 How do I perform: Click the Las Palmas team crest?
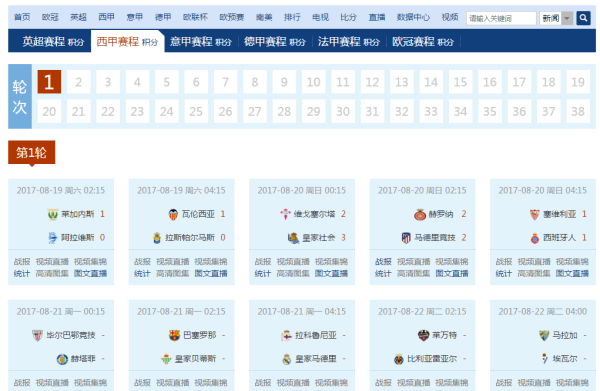pos(157,238)
